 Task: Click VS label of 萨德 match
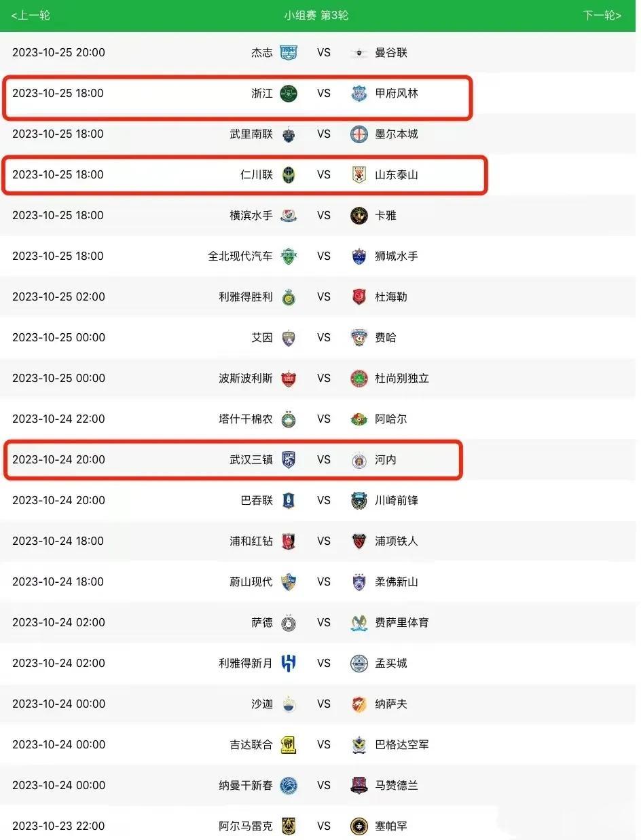pos(324,622)
